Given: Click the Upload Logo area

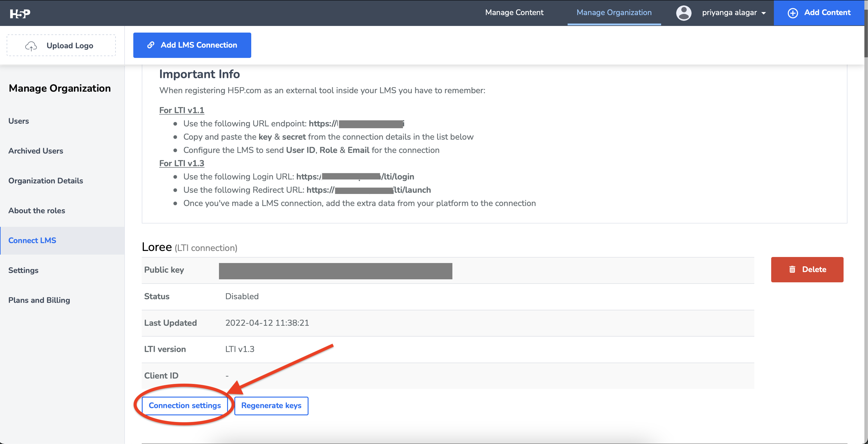Looking at the screenshot, I should [61, 46].
